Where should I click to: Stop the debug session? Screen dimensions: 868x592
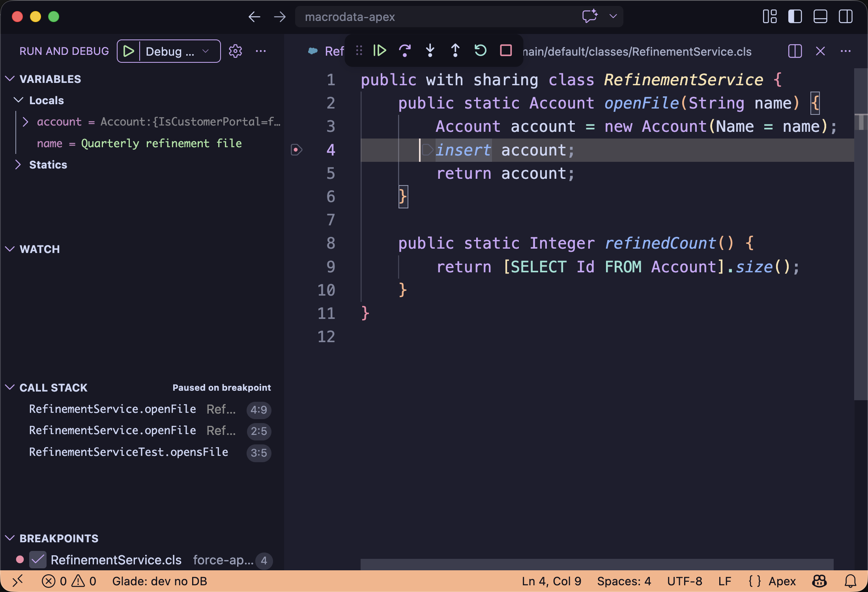[506, 51]
